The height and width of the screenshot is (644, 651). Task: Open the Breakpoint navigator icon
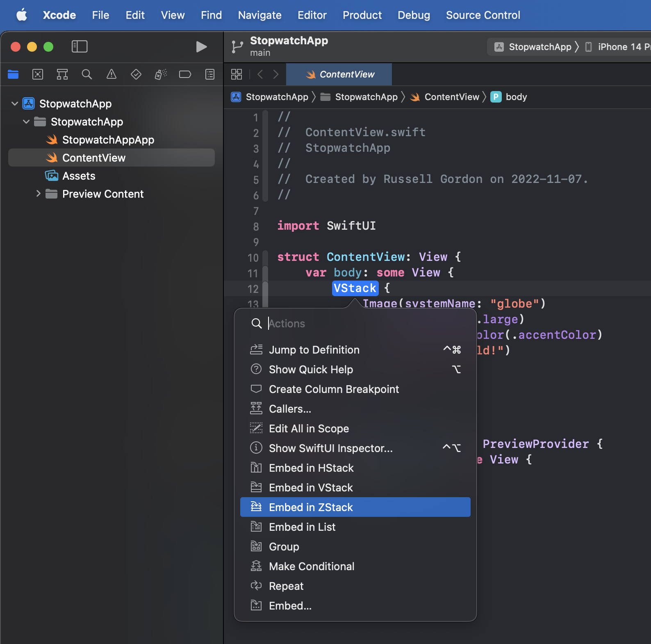click(185, 74)
